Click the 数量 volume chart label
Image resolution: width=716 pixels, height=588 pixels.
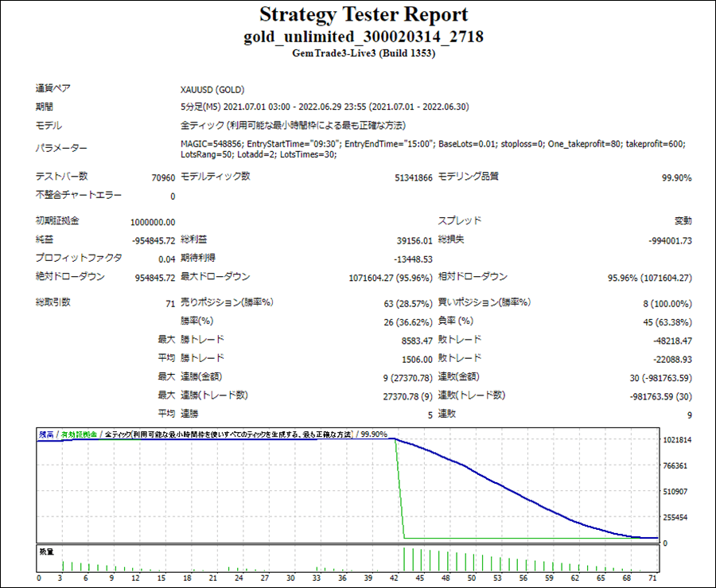pyautogui.click(x=45, y=551)
